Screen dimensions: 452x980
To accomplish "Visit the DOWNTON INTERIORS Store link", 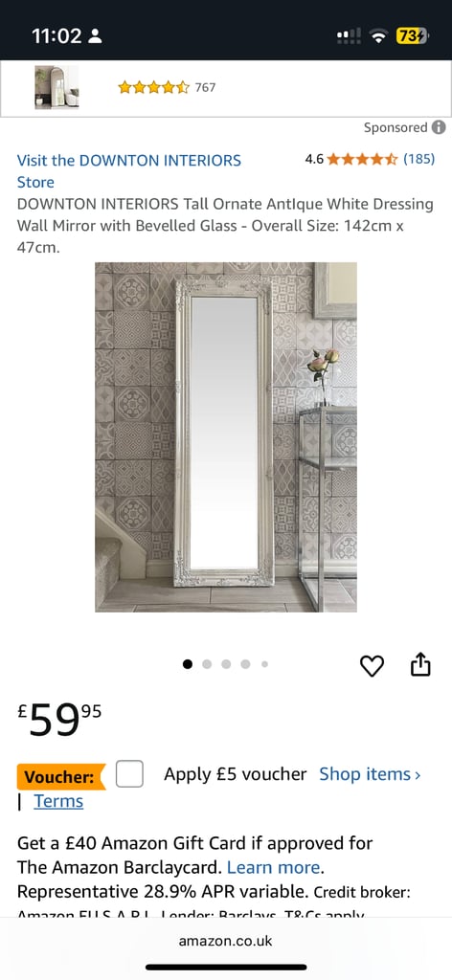I will click(x=128, y=171).
